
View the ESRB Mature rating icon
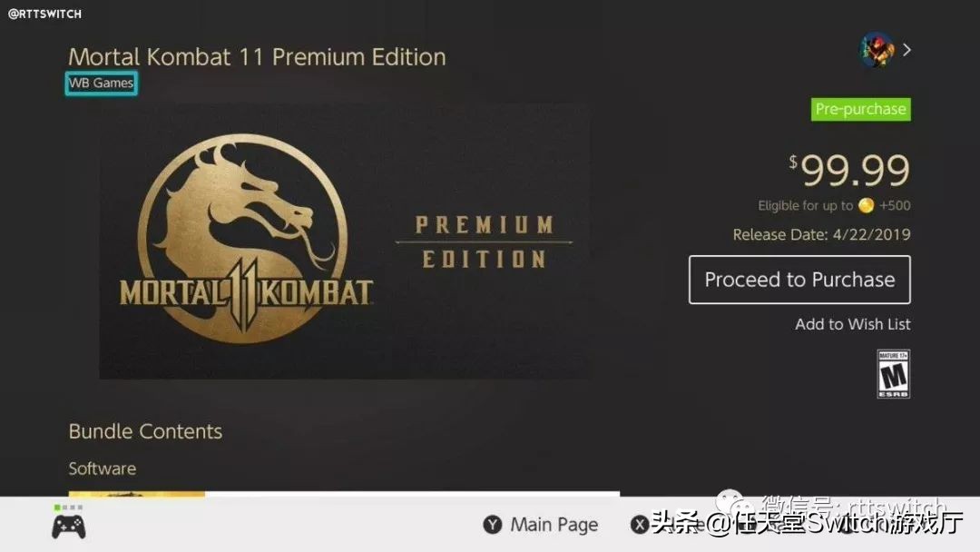893,374
